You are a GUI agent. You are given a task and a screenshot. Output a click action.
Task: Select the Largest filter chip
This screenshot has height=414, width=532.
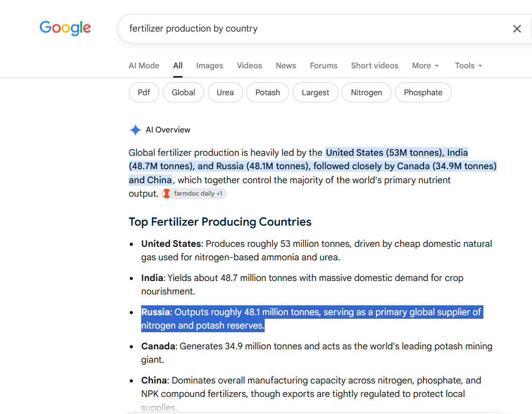pyautogui.click(x=315, y=93)
